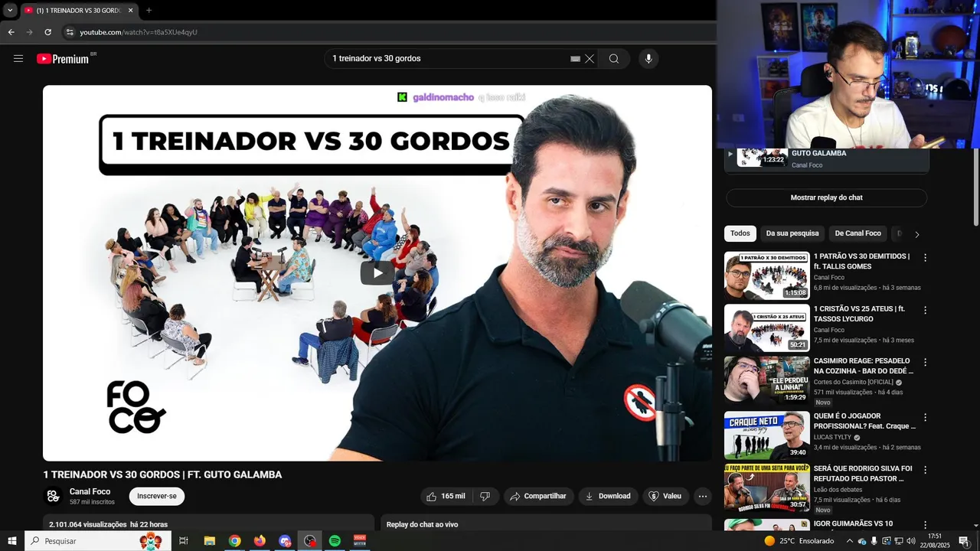Select the Todos filter chip
This screenshot has height=551, width=980.
point(740,233)
